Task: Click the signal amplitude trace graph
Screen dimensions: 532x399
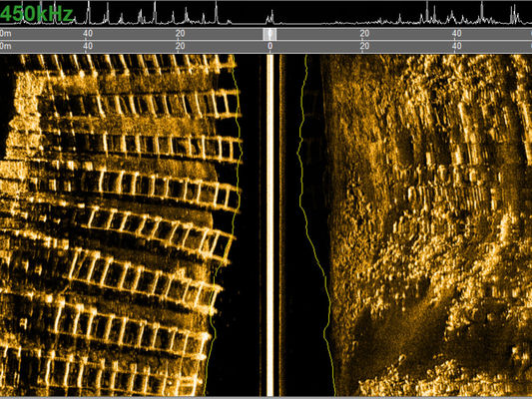Action: 266,13
